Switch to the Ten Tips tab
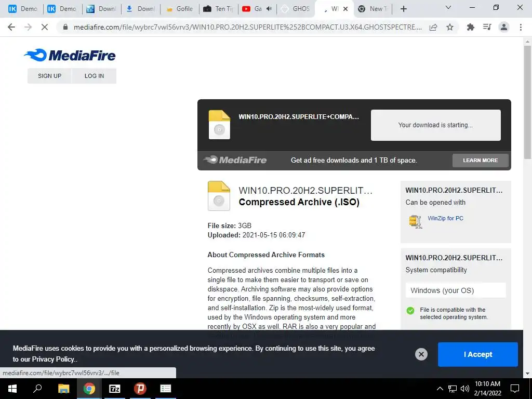 (x=219, y=9)
